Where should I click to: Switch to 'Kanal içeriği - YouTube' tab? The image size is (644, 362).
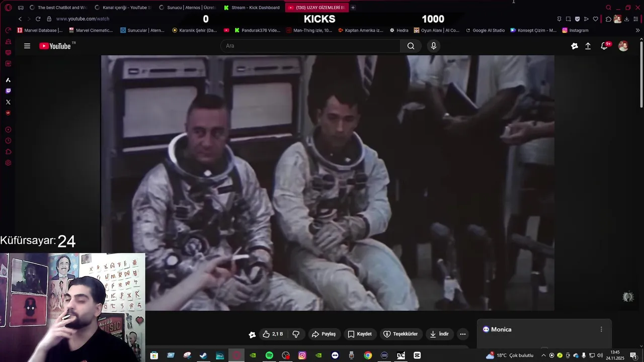click(123, 8)
